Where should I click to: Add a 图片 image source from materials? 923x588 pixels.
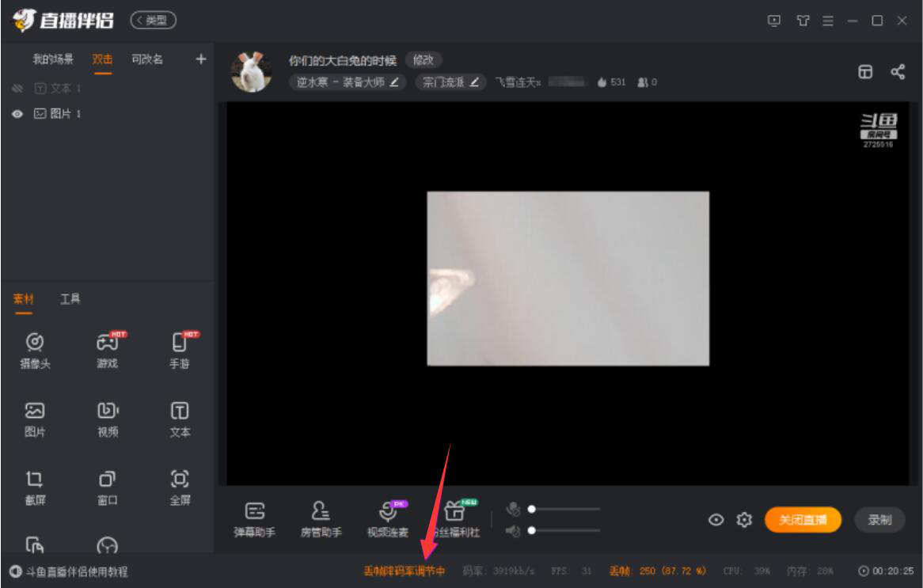pyautogui.click(x=35, y=419)
